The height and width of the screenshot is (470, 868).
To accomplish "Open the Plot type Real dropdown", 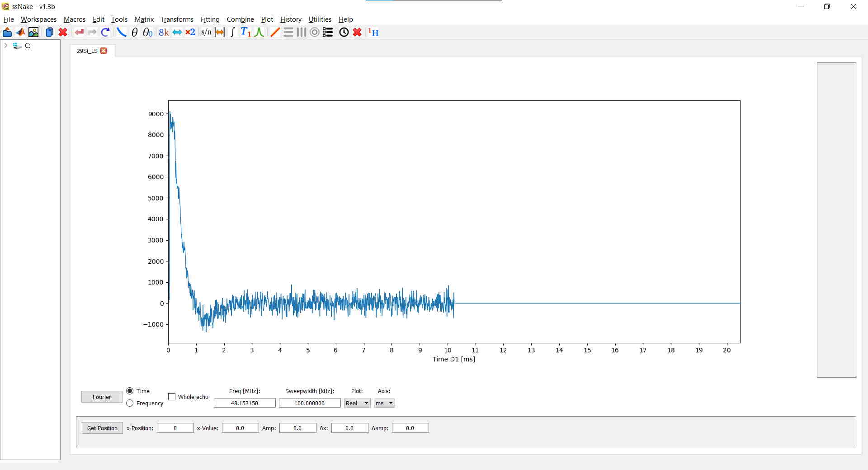I will pyautogui.click(x=357, y=403).
